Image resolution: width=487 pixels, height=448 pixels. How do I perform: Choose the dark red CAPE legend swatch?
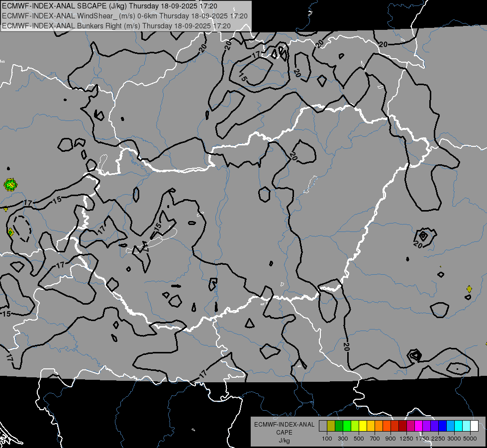click(x=403, y=426)
